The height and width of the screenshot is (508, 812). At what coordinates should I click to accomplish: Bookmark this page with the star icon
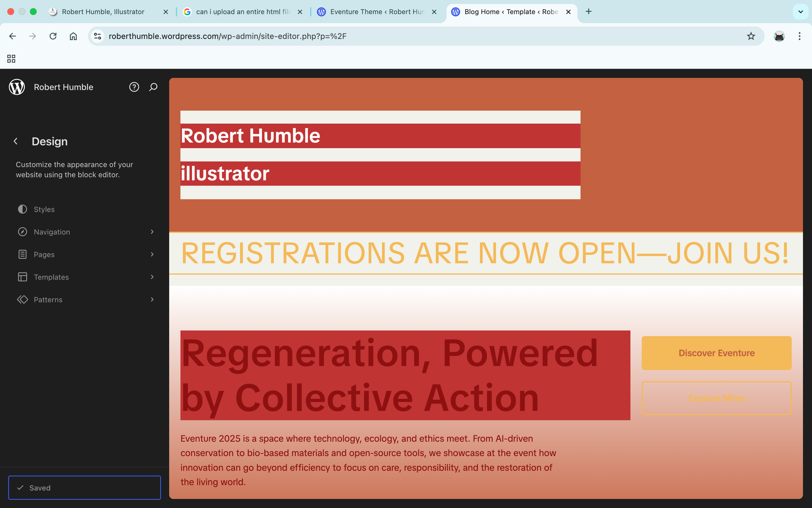coord(751,36)
